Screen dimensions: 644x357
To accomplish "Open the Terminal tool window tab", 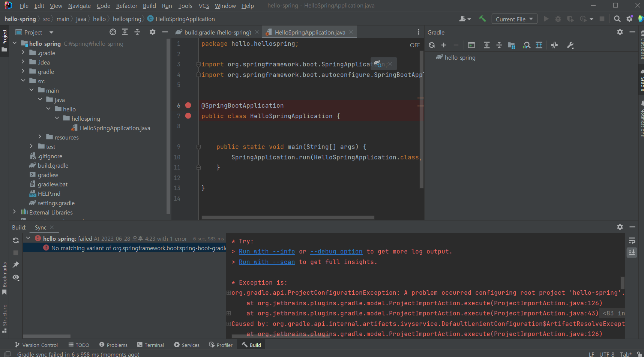I will (x=150, y=345).
